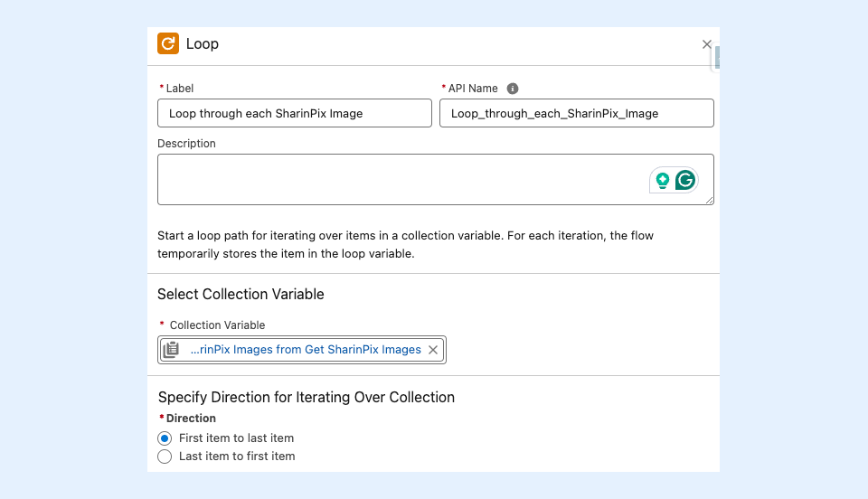Select the 'First item to last item' radio
The height and width of the screenshot is (499, 868).
pos(165,438)
